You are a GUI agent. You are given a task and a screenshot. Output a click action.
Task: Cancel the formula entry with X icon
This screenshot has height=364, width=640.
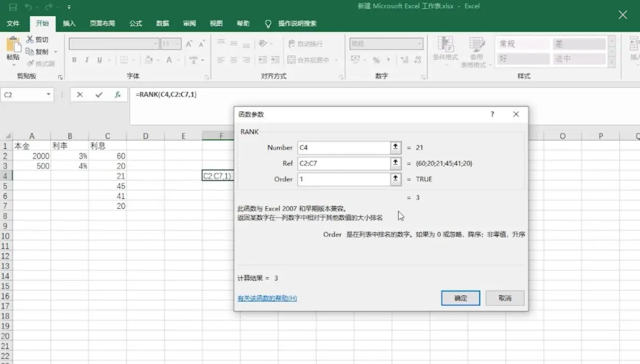point(80,95)
